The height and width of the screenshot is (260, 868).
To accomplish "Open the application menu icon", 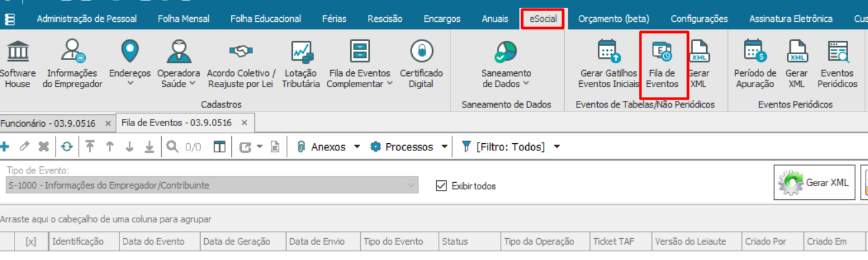I will point(11,19).
